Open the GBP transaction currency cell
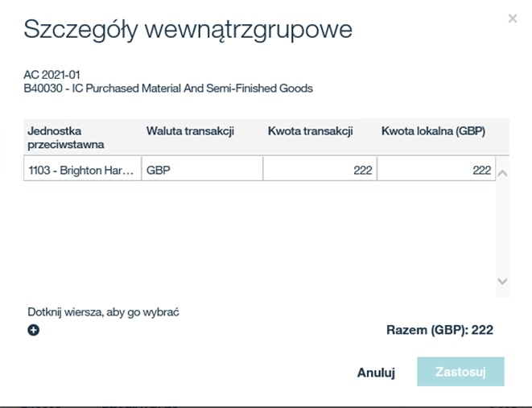The image size is (532, 408). point(201,170)
